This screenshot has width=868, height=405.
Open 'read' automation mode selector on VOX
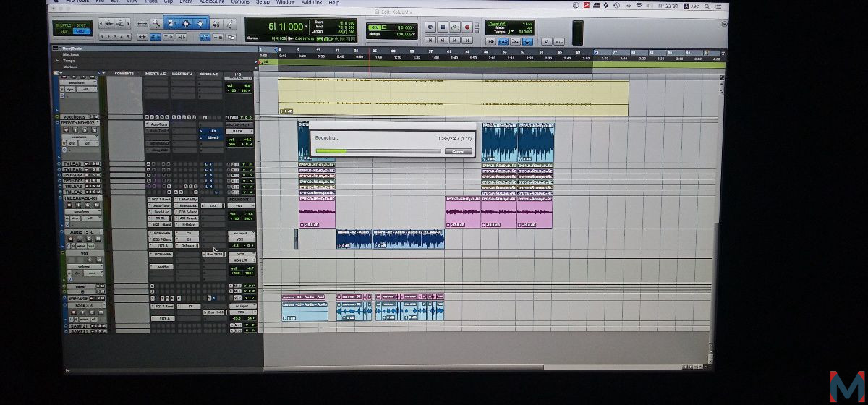[93, 273]
